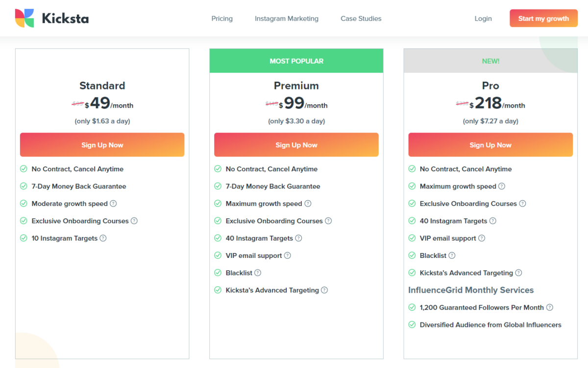Click help icon beside Premium VIP email support
This screenshot has width=588, height=368.
click(288, 255)
